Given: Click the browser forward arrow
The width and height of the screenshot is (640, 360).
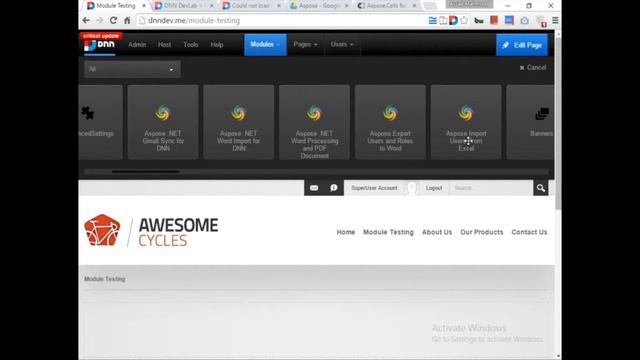Looking at the screenshot, I should (x=100, y=20).
